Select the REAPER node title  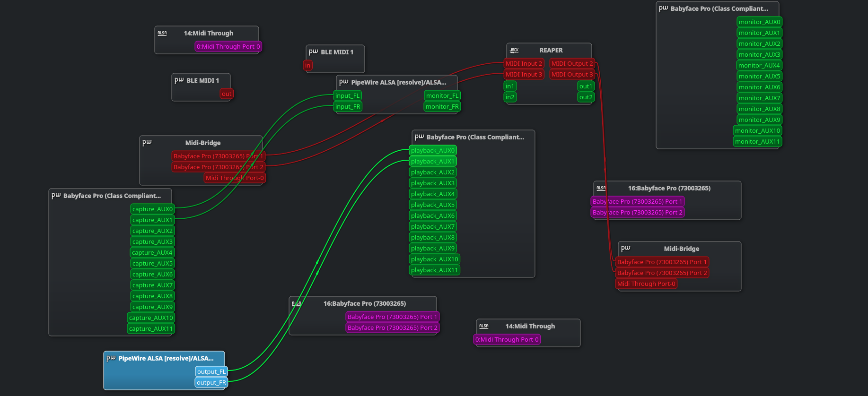click(x=551, y=50)
